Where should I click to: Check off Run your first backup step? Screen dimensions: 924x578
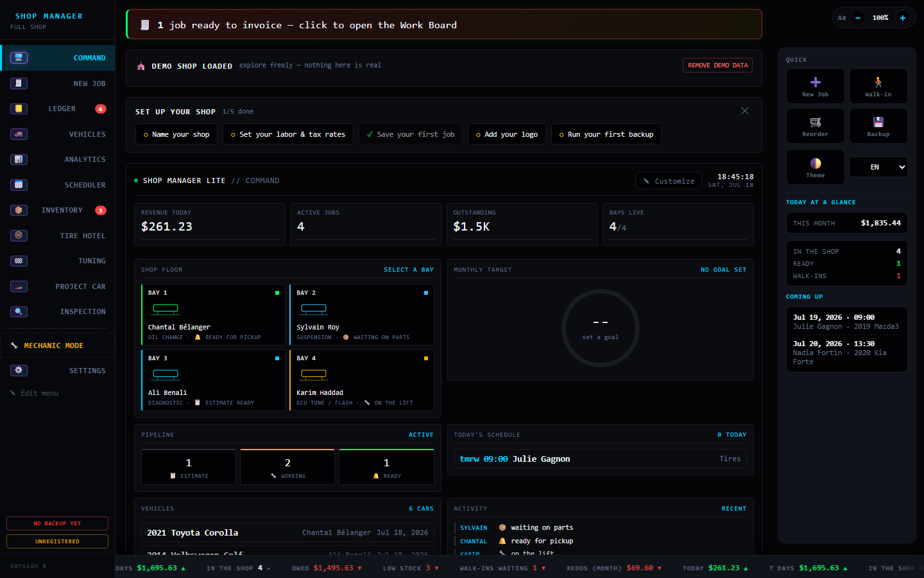point(606,134)
